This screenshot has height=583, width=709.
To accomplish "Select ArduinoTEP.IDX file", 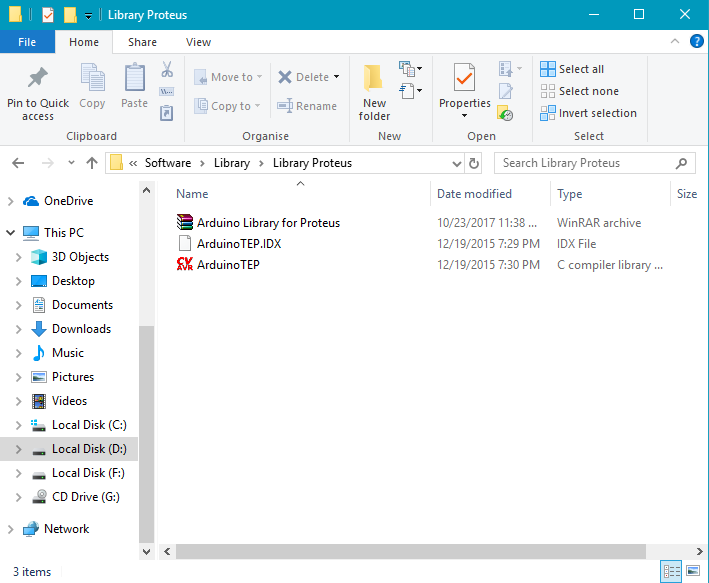I will [x=228, y=244].
